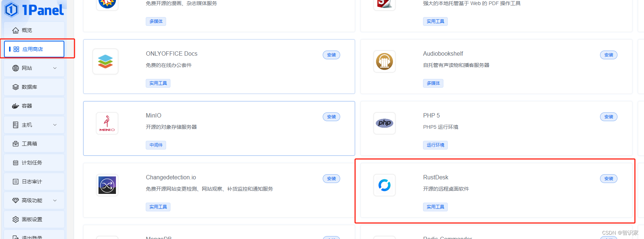Click description 免费的在线办公套件
The width and height of the screenshot is (644, 239).
pos(169,65)
